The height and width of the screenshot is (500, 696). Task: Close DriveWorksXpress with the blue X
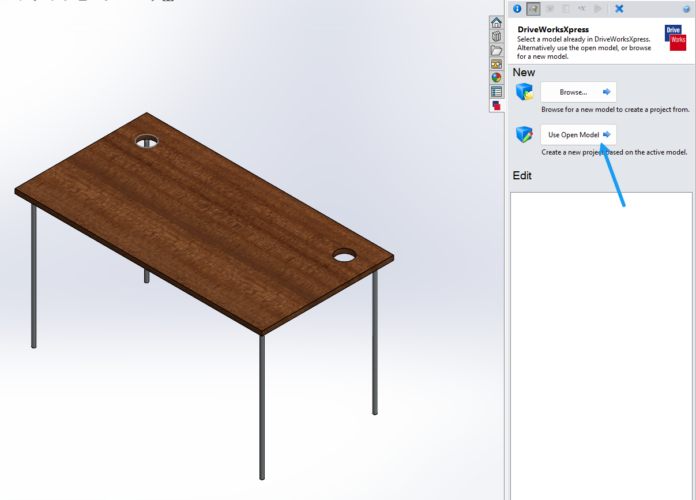click(619, 8)
